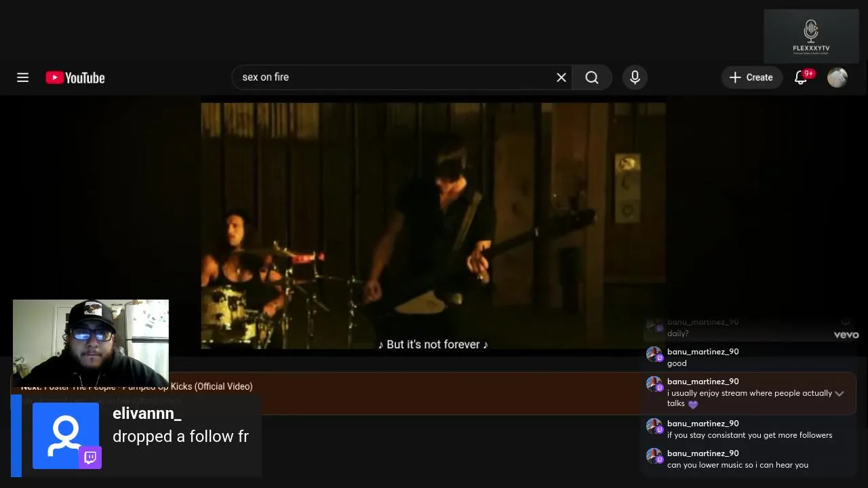Expand the chevron beside 'i usually enjoy stream' message
868x488 pixels.
pyautogui.click(x=840, y=393)
